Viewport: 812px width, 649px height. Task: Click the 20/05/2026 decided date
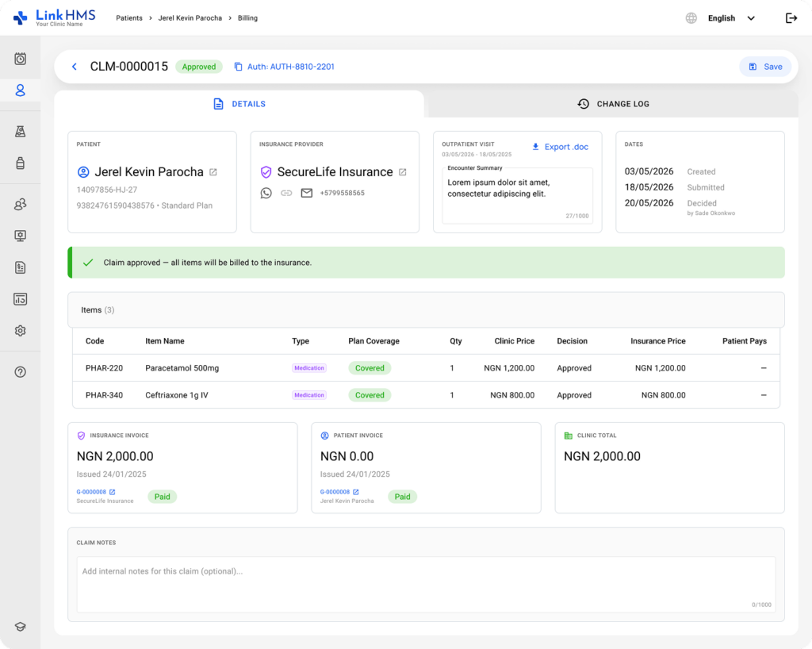(649, 203)
